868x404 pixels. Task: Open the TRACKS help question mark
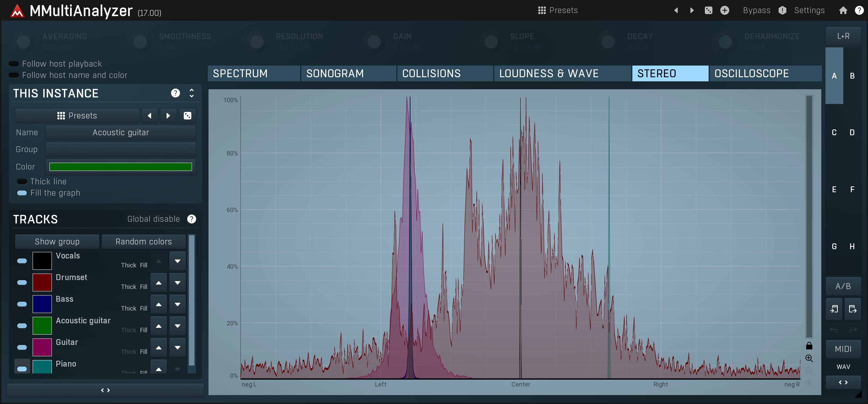192,219
